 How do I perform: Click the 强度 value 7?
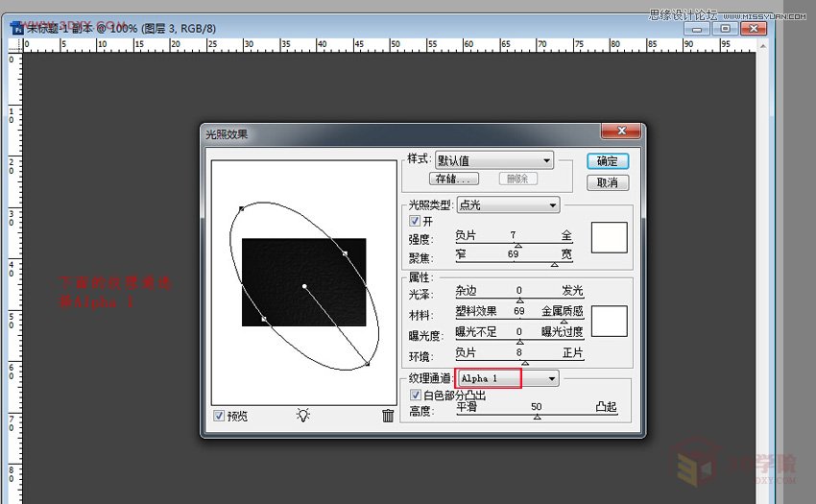514,235
